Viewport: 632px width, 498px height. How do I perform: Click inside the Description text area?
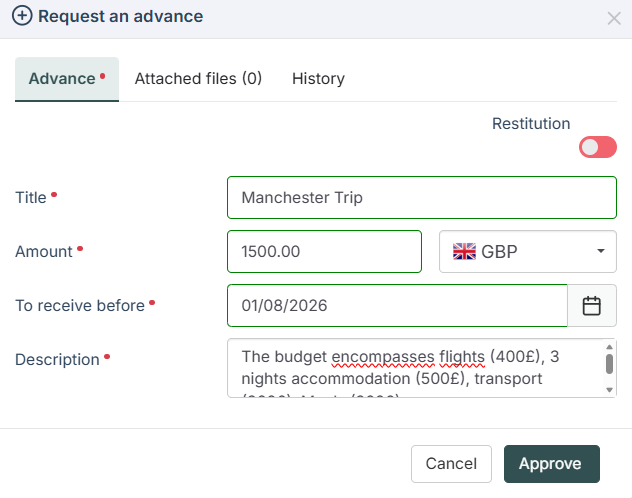(x=415, y=368)
